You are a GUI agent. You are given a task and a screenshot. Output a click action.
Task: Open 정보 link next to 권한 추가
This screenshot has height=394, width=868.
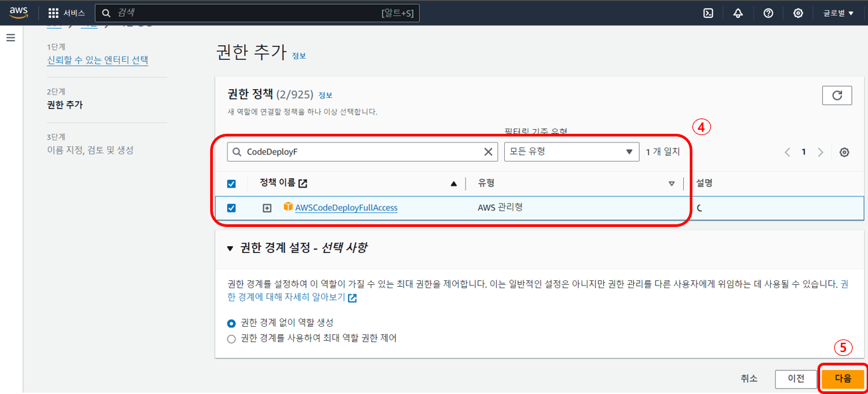[299, 56]
